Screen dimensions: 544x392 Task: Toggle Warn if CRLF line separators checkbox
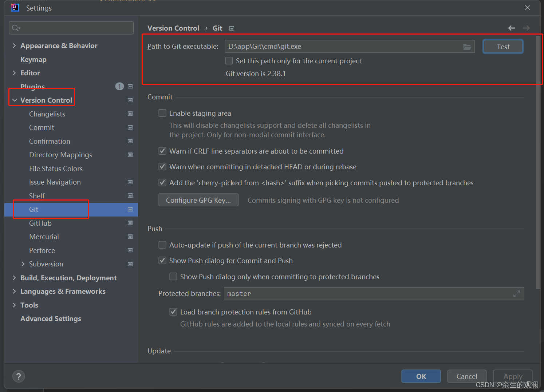162,151
